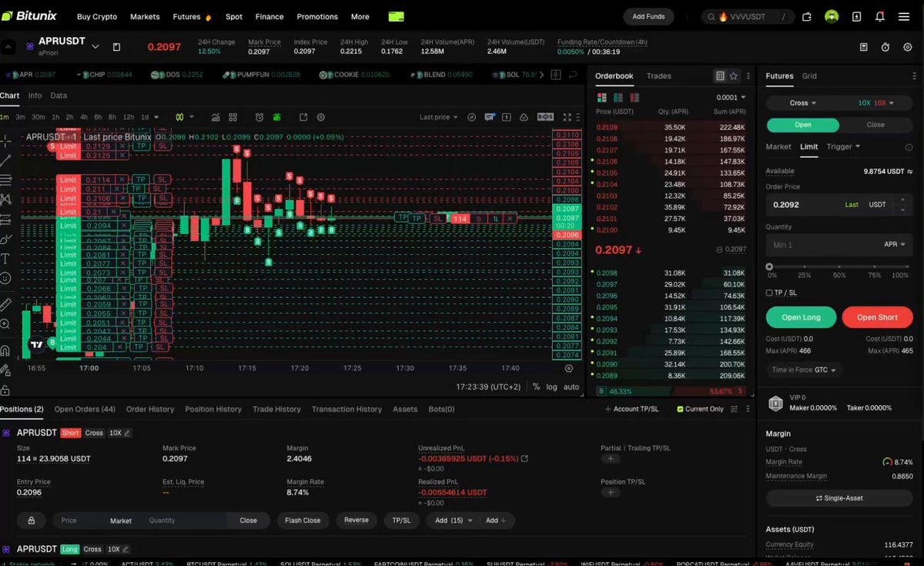Click the VVVUSDT search box
924x566 pixels.
point(748,16)
